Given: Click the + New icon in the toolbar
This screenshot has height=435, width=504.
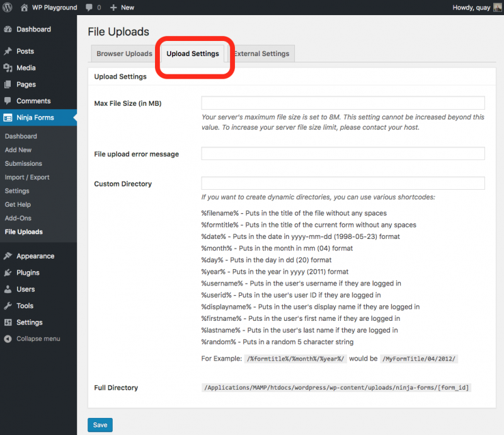Looking at the screenshot, I should 113,7.
